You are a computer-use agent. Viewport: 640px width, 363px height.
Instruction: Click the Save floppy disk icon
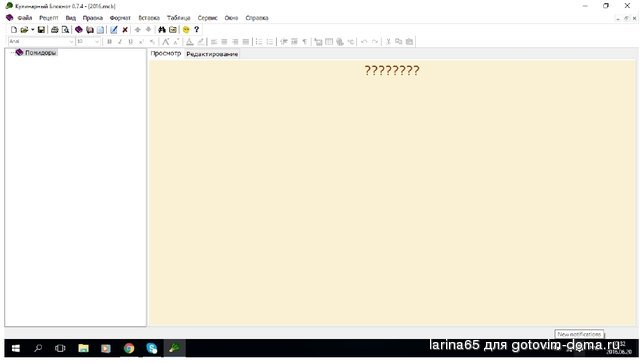point(41,30)
